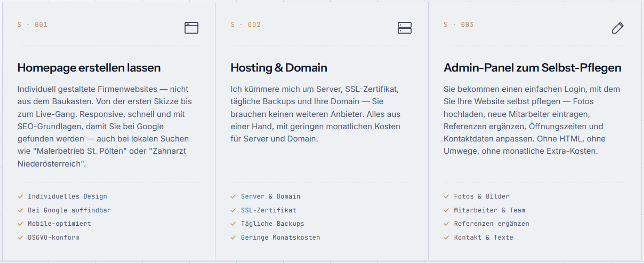Image resolution: width=644 pixels, height=263 pixels.
Task: Click the Individuelles Design list text
Action: (67, 196)
